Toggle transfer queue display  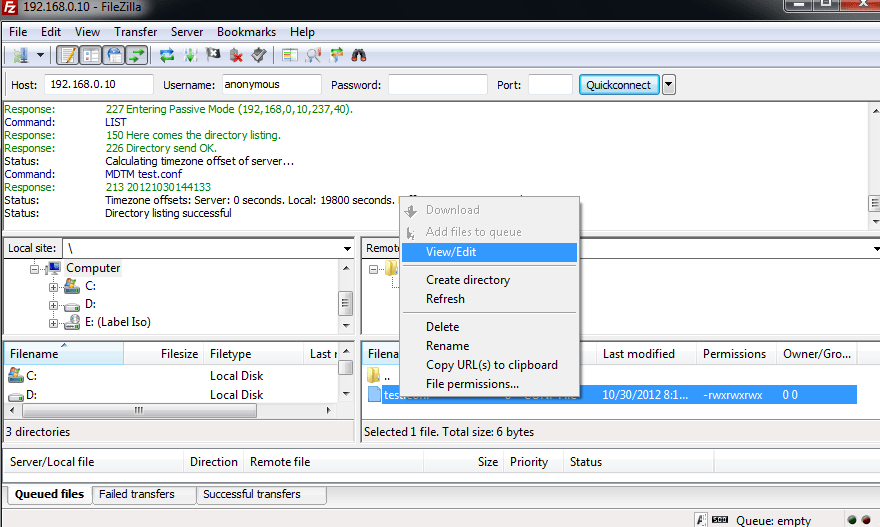pos(137,55)
